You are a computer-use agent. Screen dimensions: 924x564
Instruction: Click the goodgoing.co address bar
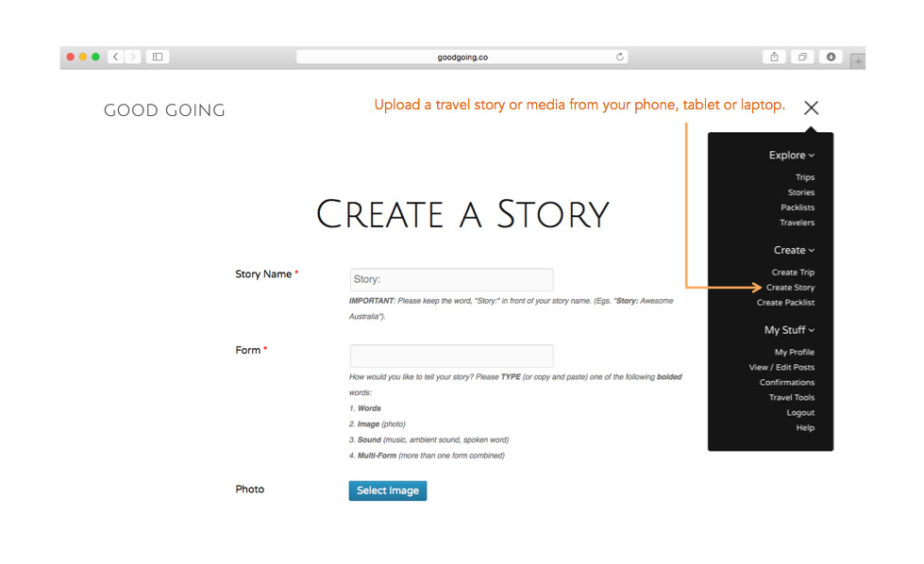coord(462,58)
